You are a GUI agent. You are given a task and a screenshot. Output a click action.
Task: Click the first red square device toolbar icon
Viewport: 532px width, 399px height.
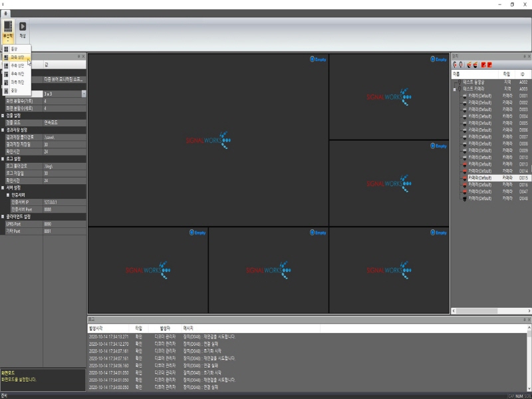483,65
